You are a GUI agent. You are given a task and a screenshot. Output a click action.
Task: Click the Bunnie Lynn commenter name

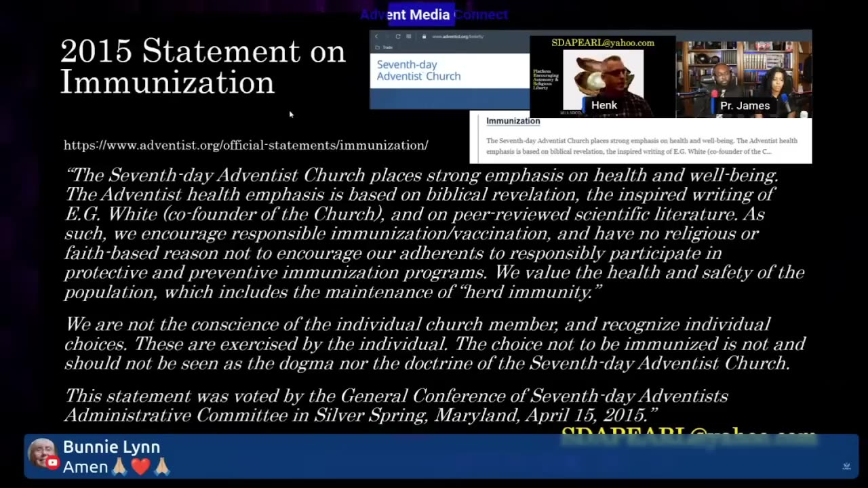click(x=111, y=447)
